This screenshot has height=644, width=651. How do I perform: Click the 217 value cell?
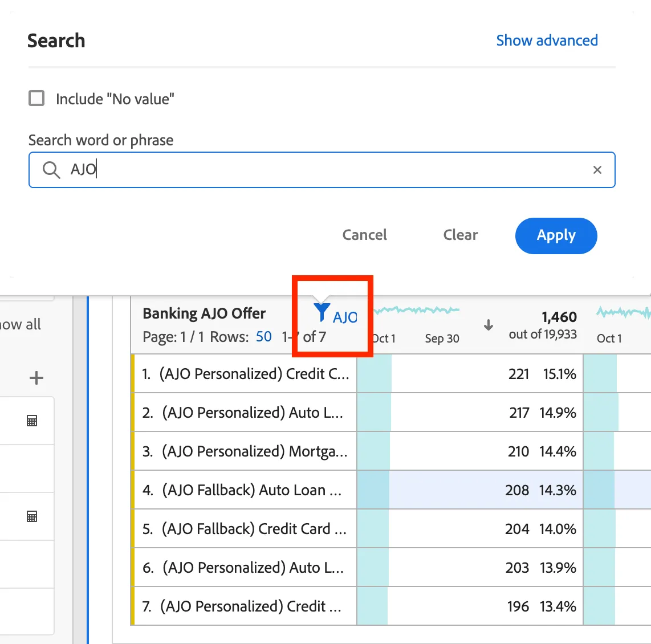pyautogui.click(x=519, y=413)
